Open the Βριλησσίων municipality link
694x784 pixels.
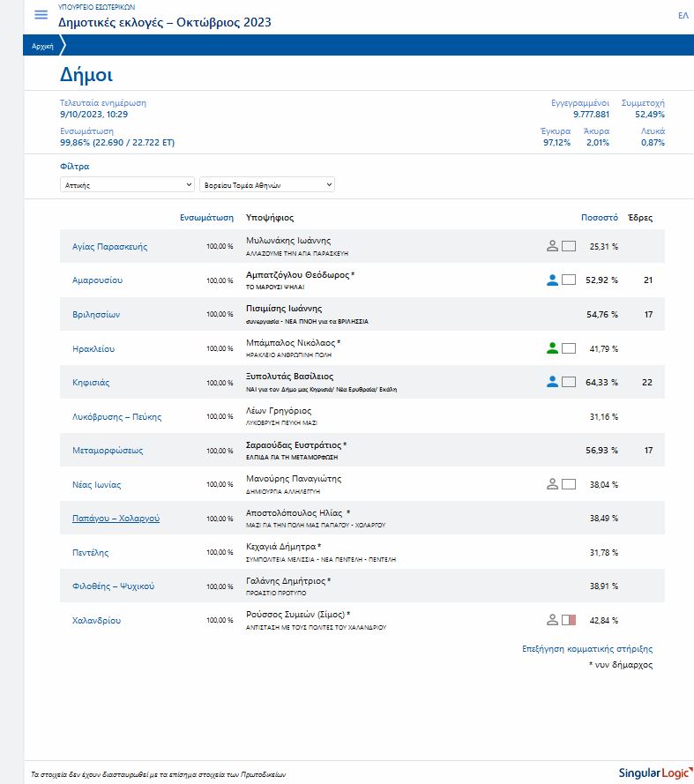(96, 314)
